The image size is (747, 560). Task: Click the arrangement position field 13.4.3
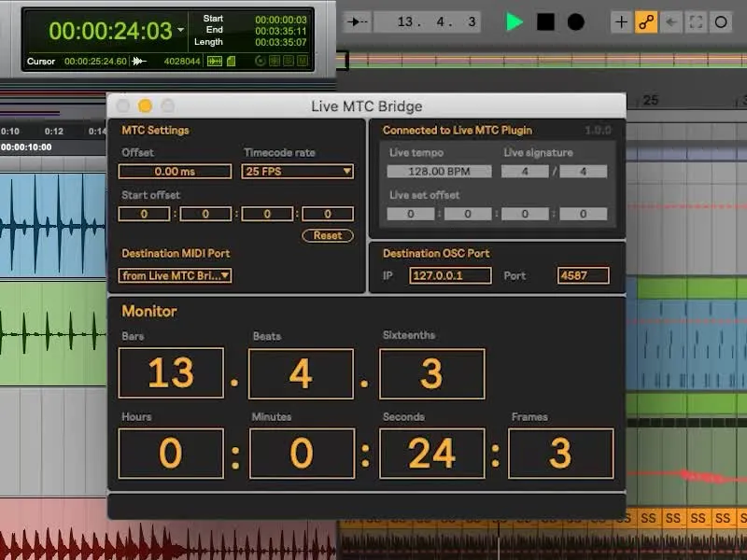click(x=437, y=21)
